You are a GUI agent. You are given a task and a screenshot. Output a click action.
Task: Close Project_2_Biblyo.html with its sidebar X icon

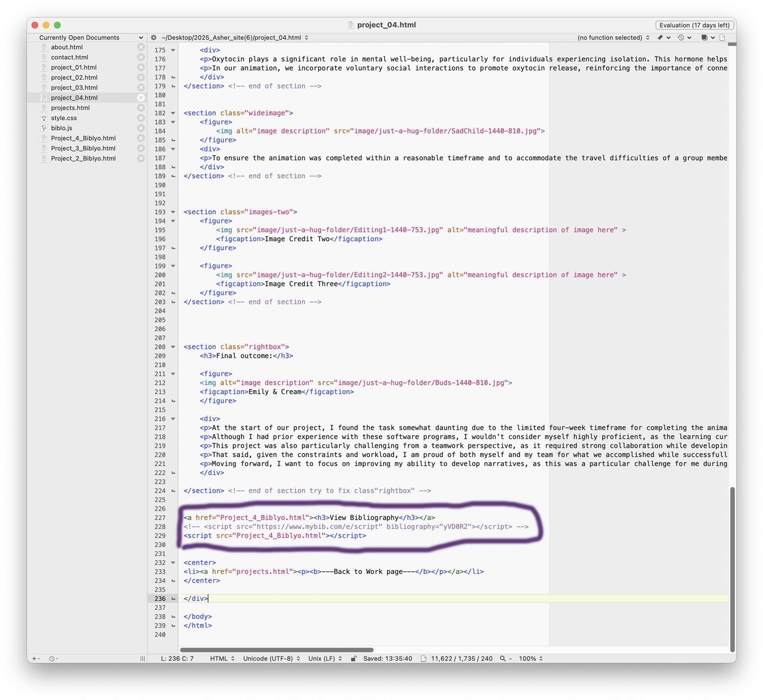point(141,158)
